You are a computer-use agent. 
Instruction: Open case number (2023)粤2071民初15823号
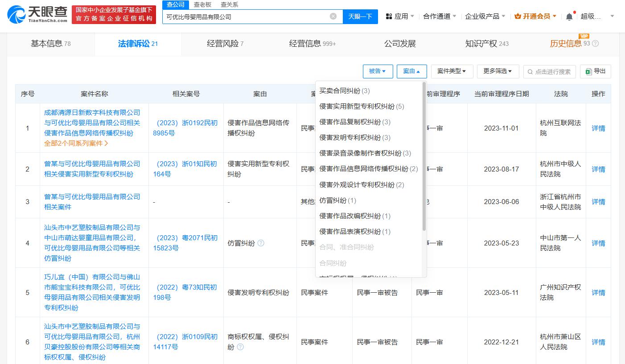pyautogui.click(x=185, y=243)
